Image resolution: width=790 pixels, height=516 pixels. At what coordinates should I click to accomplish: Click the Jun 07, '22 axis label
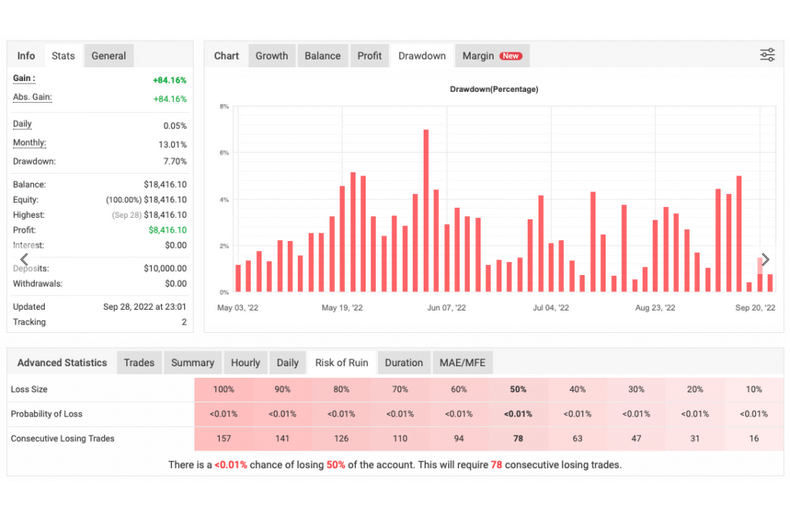coord(446,307)
